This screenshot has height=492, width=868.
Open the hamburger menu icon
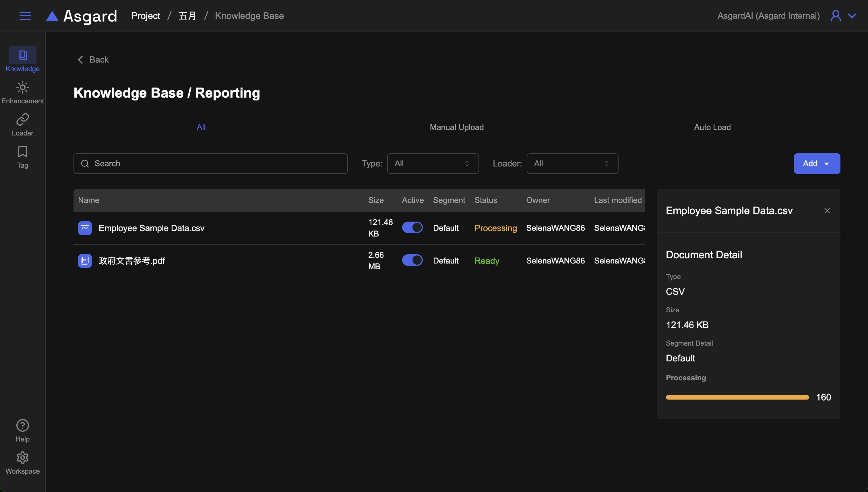tap(25, 16)
